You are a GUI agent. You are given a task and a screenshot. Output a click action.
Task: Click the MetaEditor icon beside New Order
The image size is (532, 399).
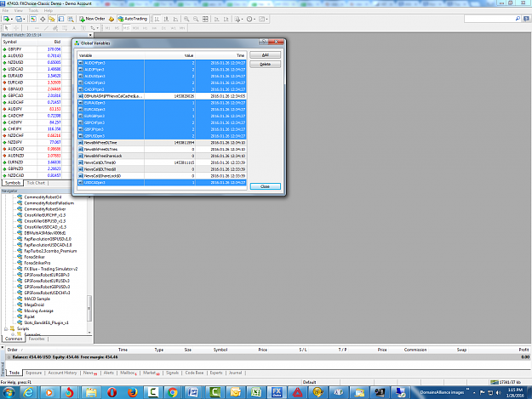[x=112, y=19]
